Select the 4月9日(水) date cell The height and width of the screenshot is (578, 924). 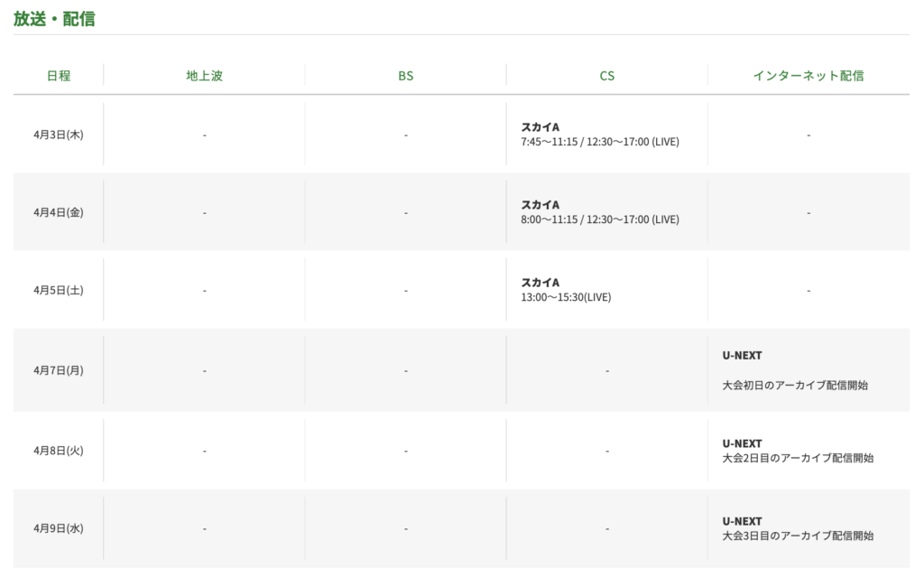pos(59,528)
